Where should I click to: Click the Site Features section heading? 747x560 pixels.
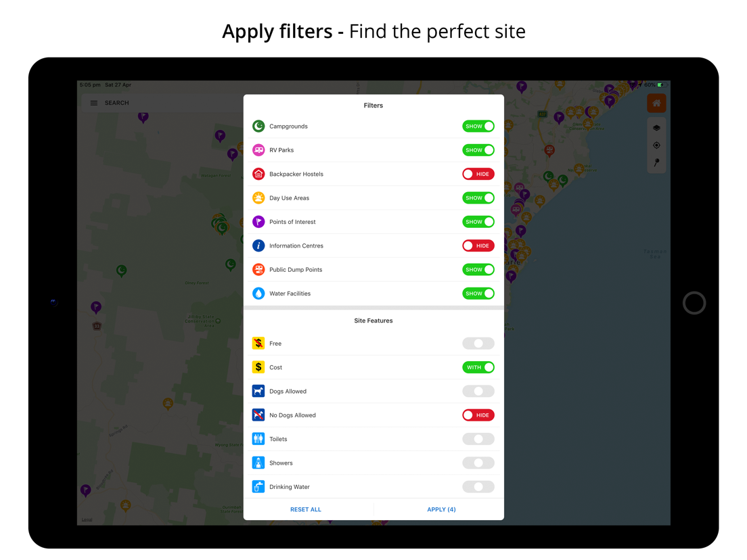coord(373,321)
